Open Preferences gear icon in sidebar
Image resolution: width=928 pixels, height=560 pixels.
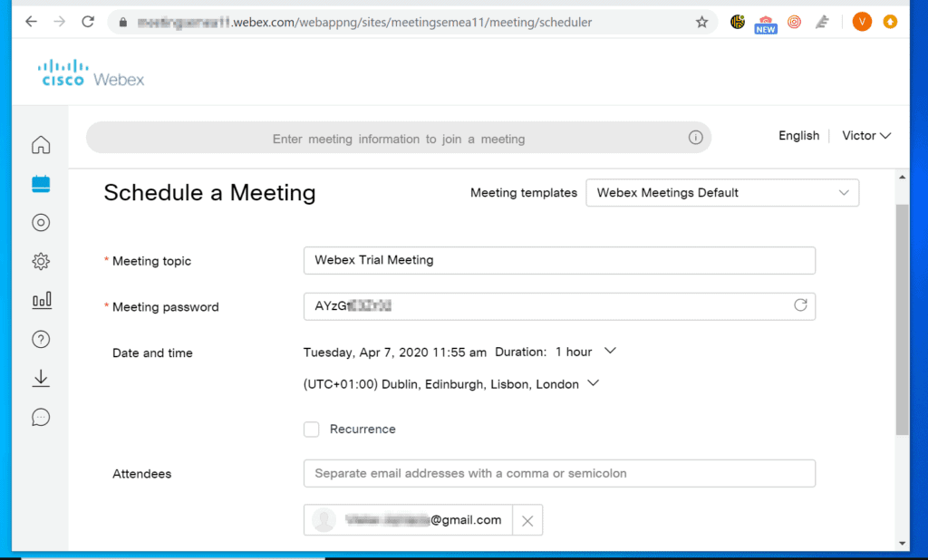[41, 261]
